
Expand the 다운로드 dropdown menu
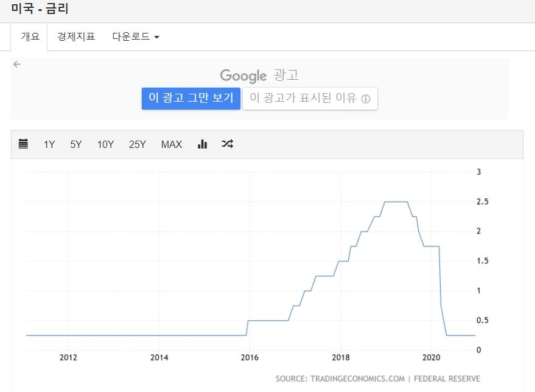[136, 37]
